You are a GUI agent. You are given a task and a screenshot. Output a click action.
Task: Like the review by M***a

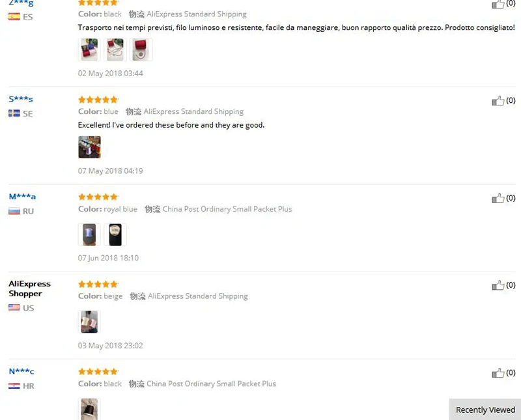[498, 199]
